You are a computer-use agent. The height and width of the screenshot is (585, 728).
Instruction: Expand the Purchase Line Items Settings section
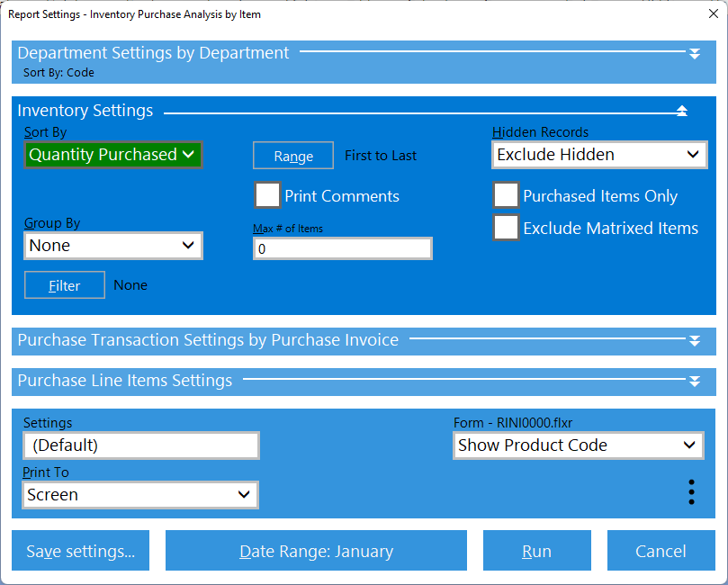[694, 382]
